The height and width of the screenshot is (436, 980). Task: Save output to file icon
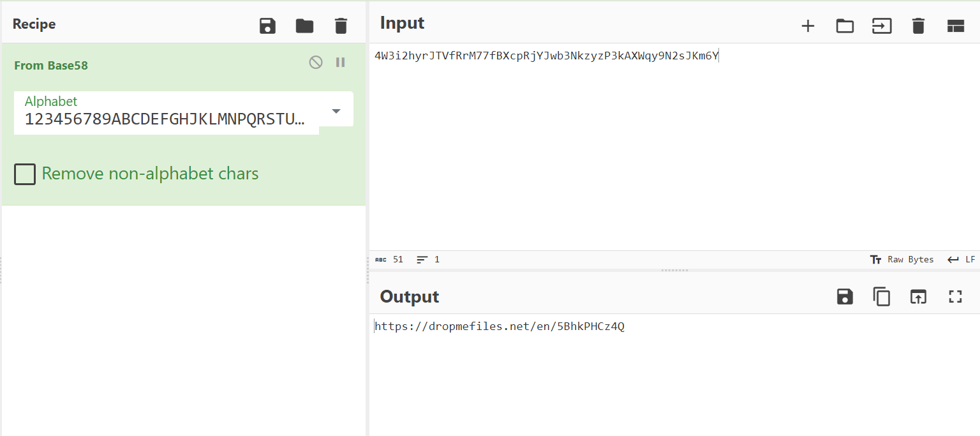(845, 297)
